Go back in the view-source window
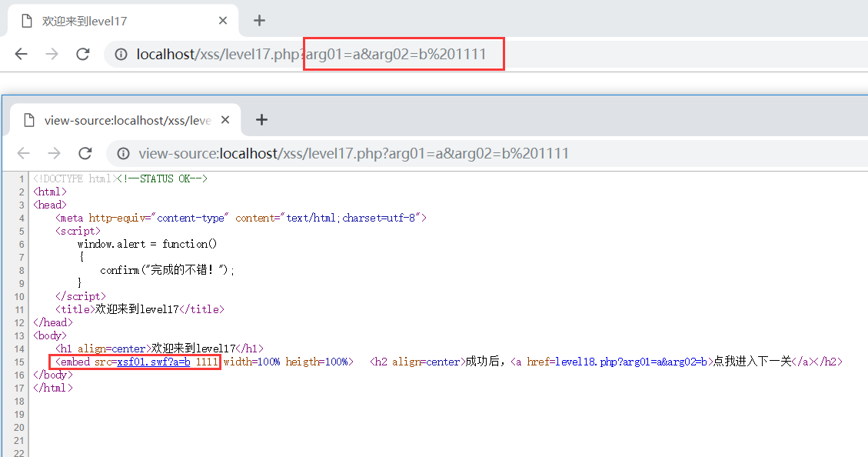 [x=23, y=153]
